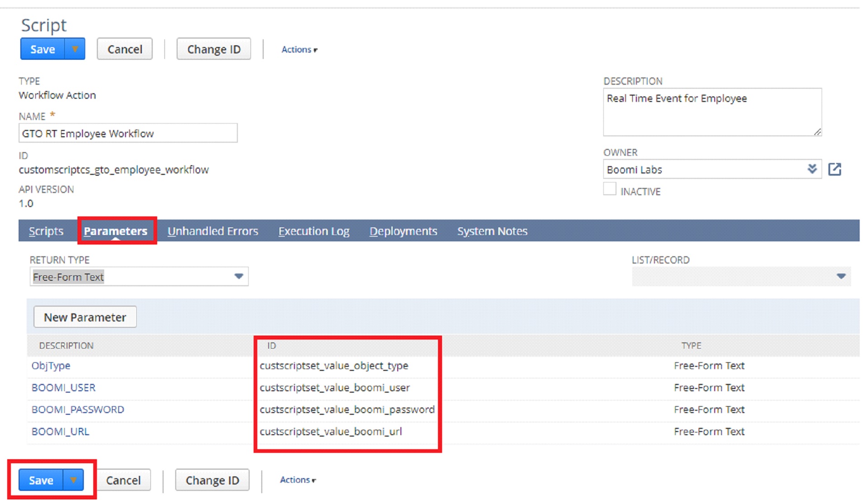Create a New Parameter
Screen dimensions: 866x504
[x=85, y=317]
